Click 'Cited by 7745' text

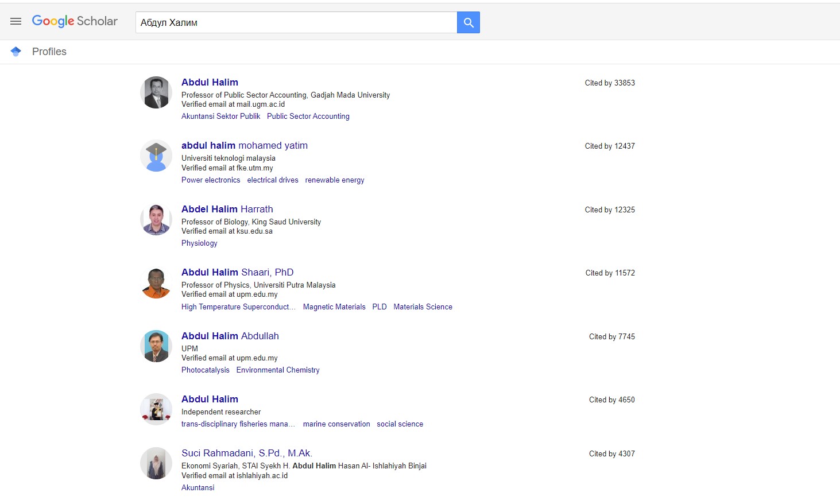[612, 336]
